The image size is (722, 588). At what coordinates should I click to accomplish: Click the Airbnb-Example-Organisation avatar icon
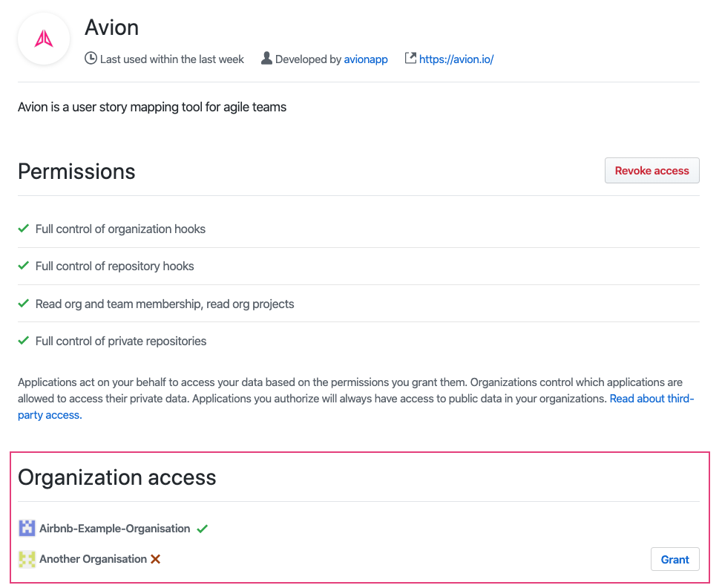point(27,528)
